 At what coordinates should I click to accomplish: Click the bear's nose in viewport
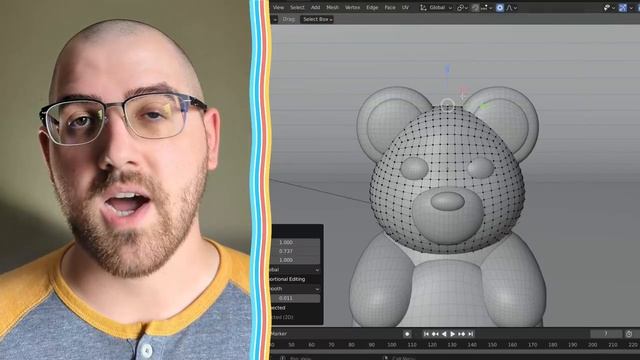[x=447, y=201]
